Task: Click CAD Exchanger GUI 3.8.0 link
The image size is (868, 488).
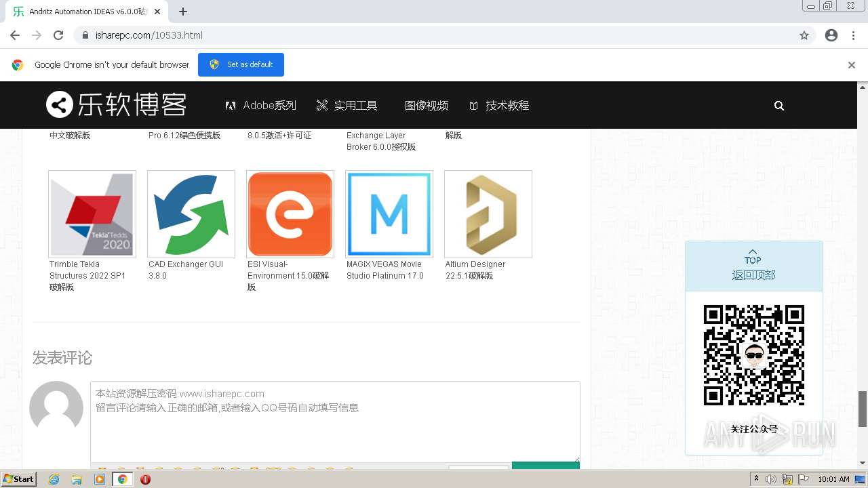Action: point(186,270)
